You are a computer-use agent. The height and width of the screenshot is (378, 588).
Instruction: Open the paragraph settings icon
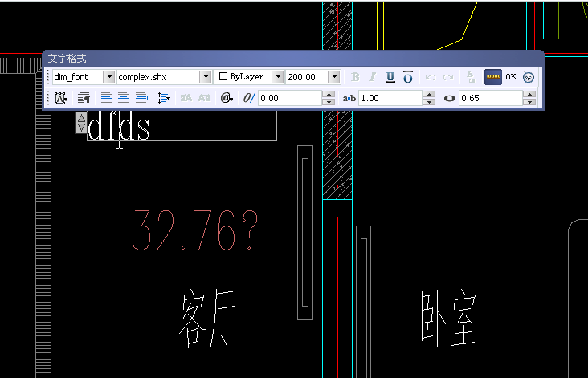point(84,98)
